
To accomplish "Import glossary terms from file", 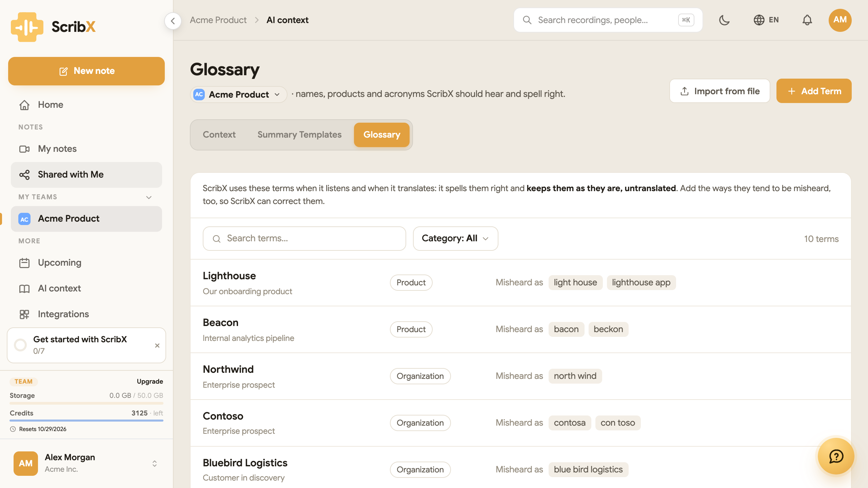I will (x=719, y=91).
